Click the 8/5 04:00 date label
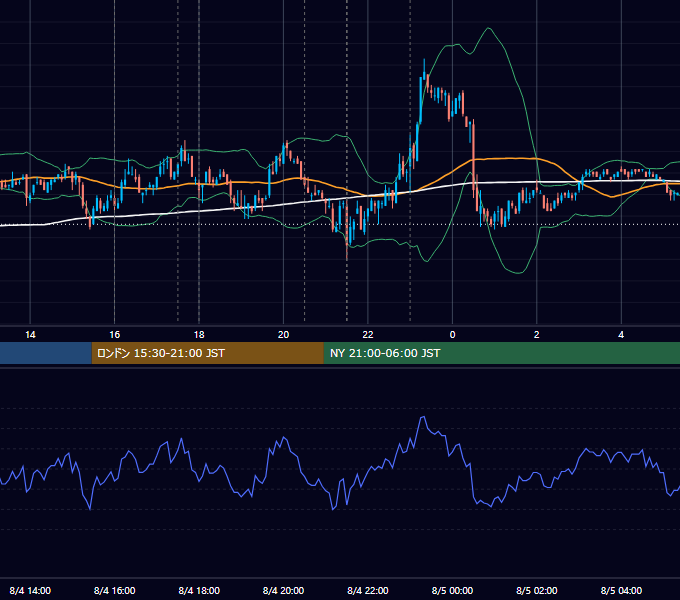Viewport: 680px width, 600px height. click(621, 590)
